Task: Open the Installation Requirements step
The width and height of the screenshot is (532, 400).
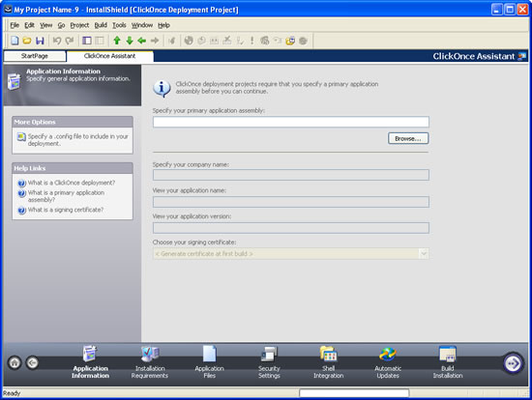Action: pyautogui.click(x=150, y=361)
